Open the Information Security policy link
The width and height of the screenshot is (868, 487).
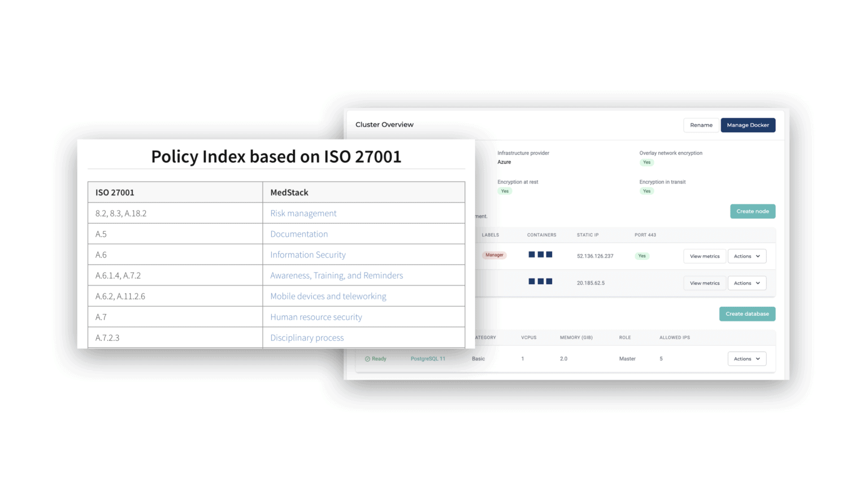click(x=308, y=255)
